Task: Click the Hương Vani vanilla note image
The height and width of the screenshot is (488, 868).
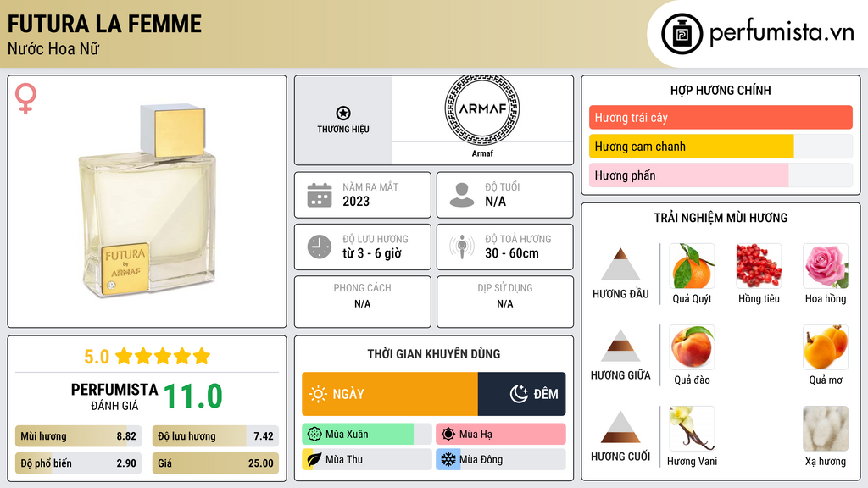Action: pos(692,429)
